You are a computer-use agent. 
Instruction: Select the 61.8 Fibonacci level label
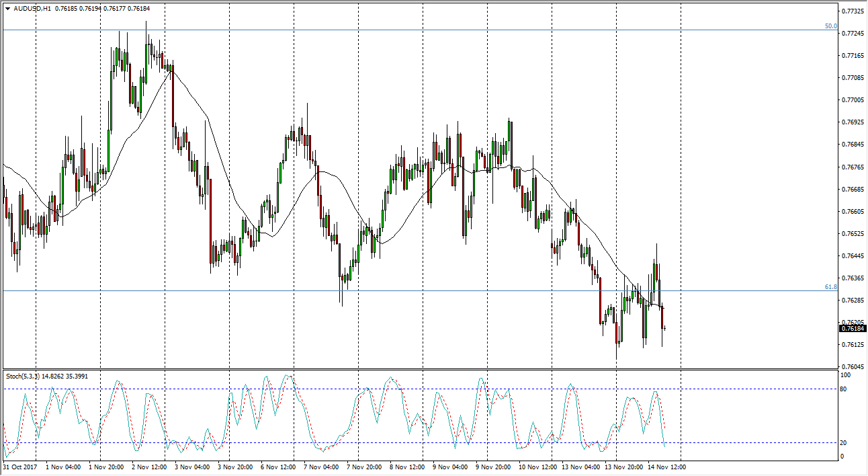(x=831, y=287)
